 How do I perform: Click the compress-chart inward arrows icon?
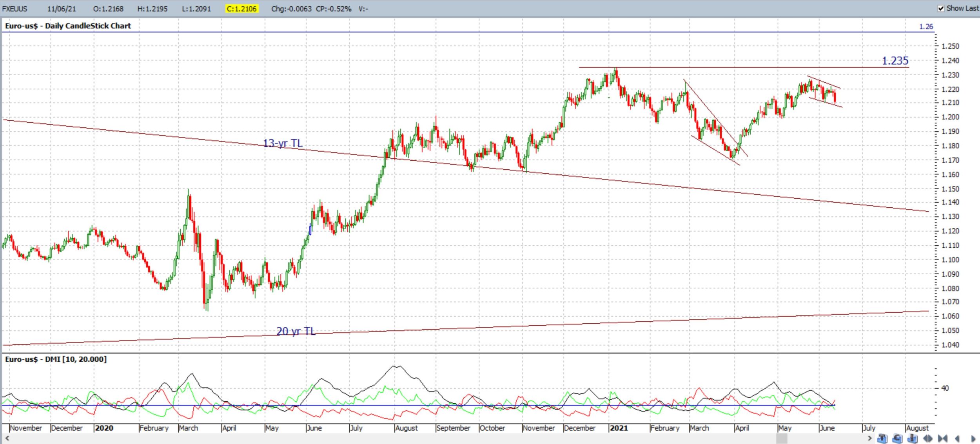(x=943, y=439)
